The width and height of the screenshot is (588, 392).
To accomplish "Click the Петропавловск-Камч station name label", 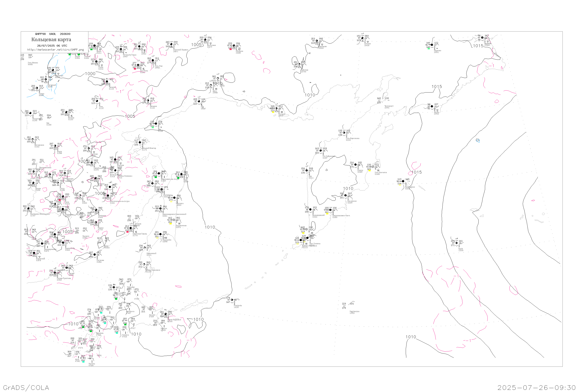I will tap(341, 215).
